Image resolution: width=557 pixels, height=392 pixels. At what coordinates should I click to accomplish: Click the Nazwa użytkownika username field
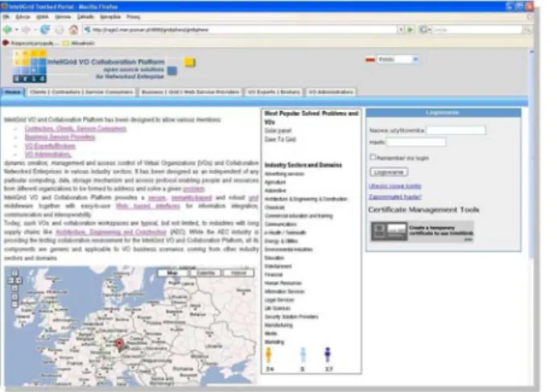[456, 130]
